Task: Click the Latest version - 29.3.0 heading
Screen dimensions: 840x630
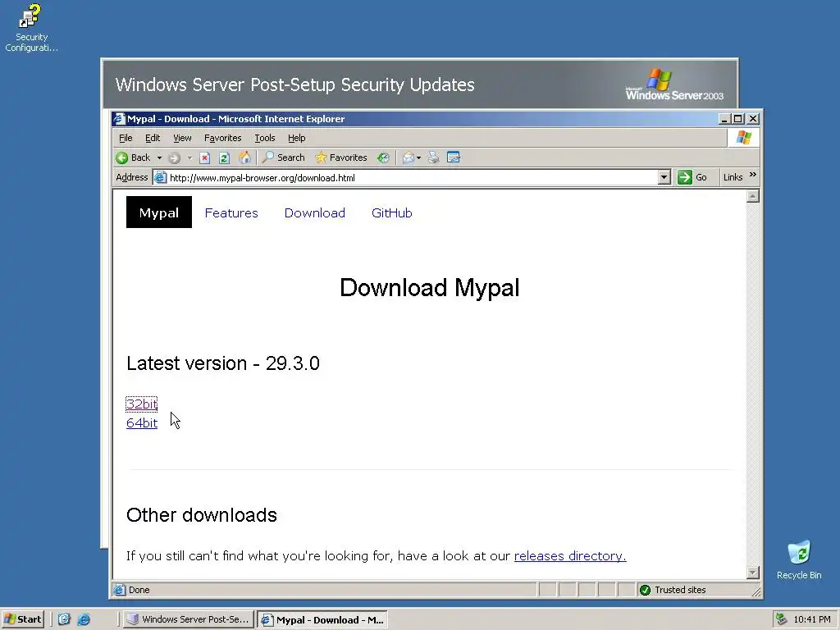Action: pos(223,363)
